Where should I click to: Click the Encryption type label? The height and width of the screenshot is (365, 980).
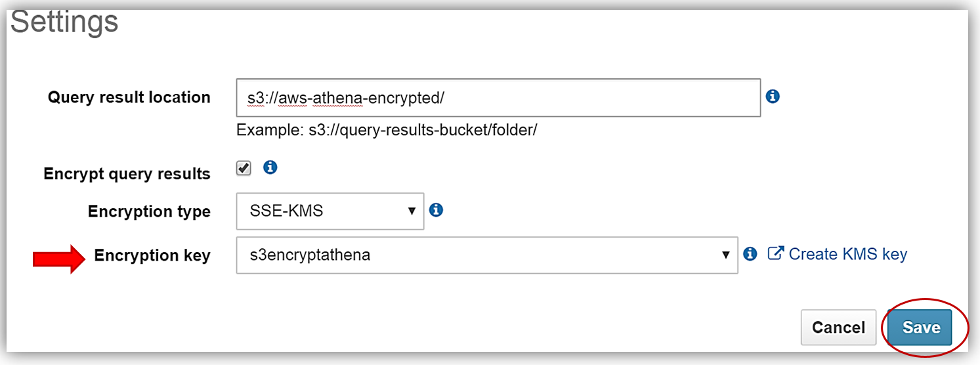pyautogui.click(x=149, y=211)
